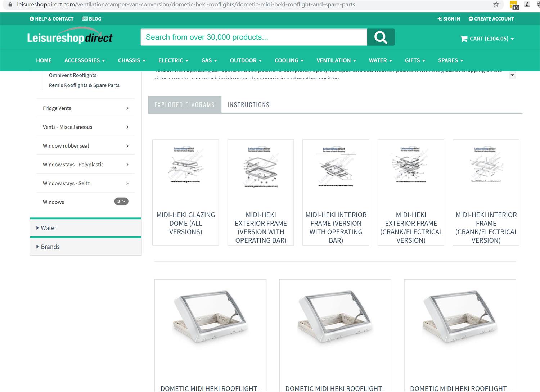Image resolution: width=540 pixels, height=392 pixels.
Task: Switch to Exploded Diagrams tab
Action: (x=185, y=105)
